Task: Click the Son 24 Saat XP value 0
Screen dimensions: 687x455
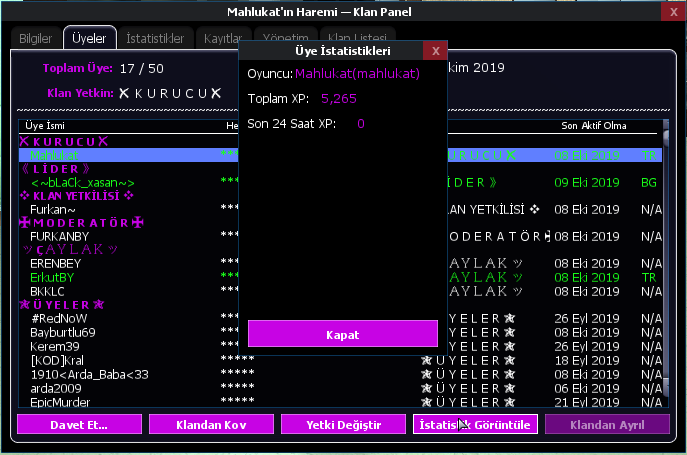Action: pos(361,124)
